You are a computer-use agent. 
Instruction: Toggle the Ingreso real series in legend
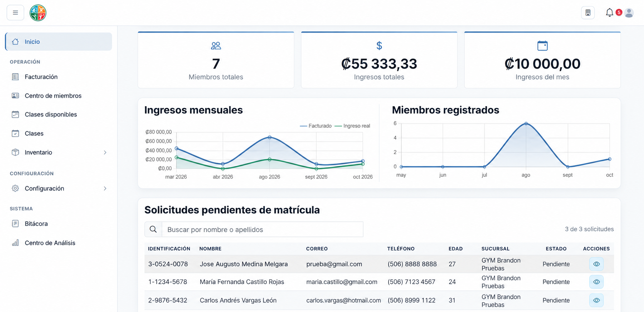[352, 126]
